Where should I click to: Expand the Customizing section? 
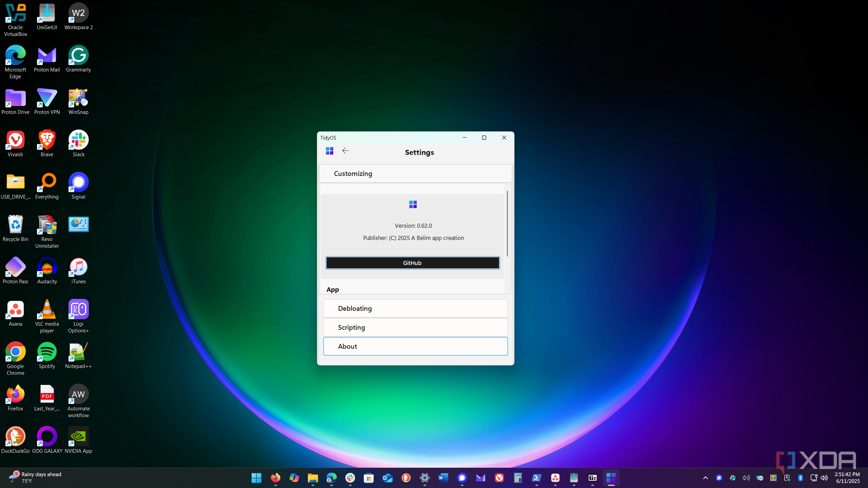pyautogui.click(x=415, y=174)
